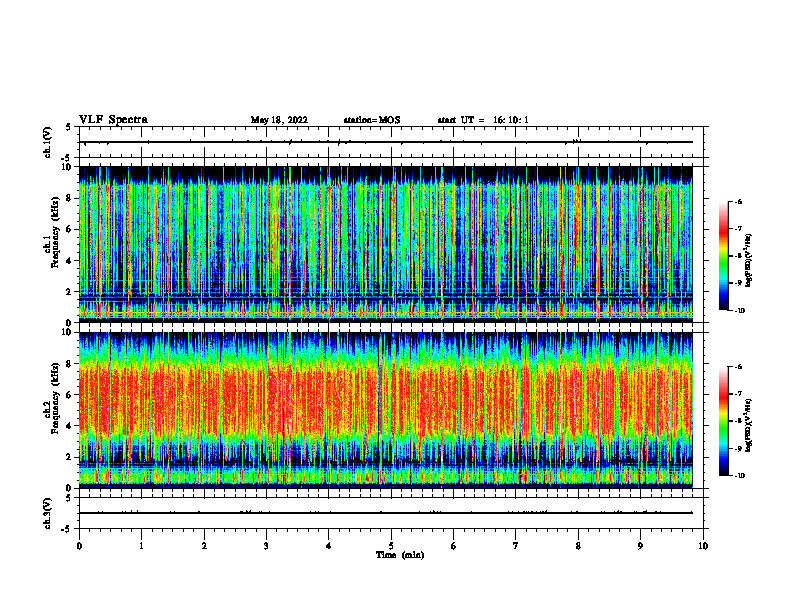Click the ch.1 frequency axis "8" tick
Image resolution: width=792 pixels, height=612 pixels.
70,198
